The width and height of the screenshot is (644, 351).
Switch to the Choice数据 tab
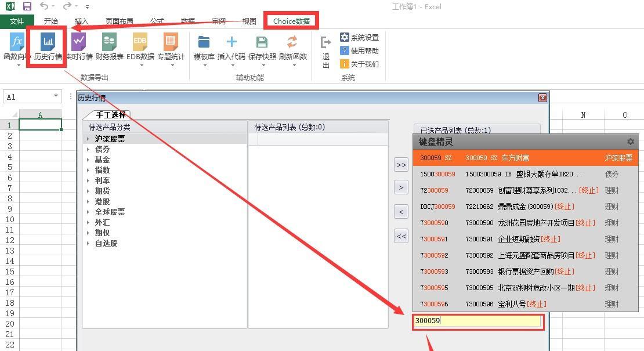click(x=291, y=21)
